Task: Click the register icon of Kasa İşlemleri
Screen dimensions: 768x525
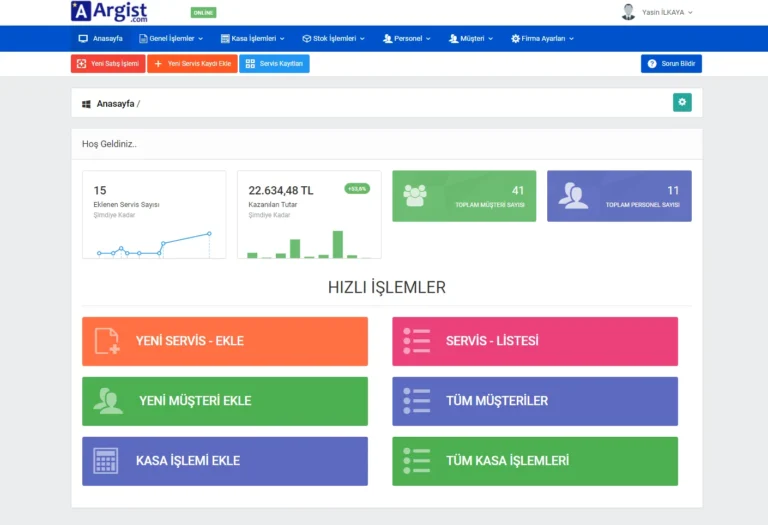Action: 225,38
